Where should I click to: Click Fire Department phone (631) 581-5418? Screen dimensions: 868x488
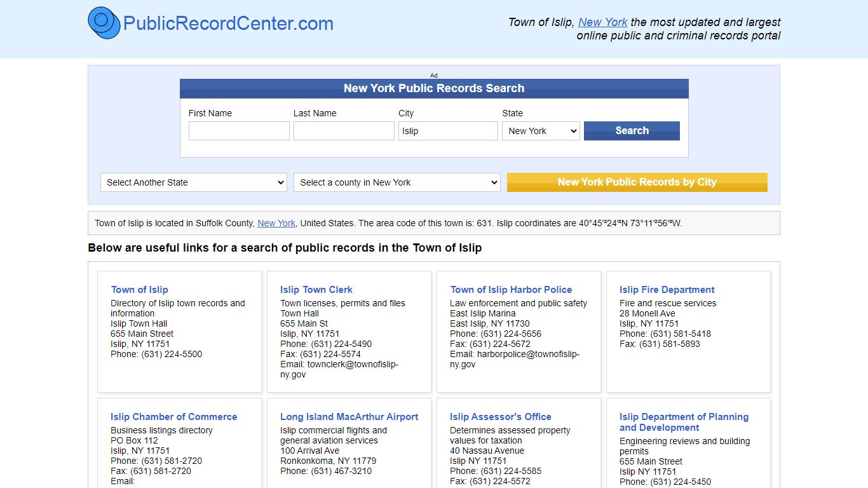point(681,334)
